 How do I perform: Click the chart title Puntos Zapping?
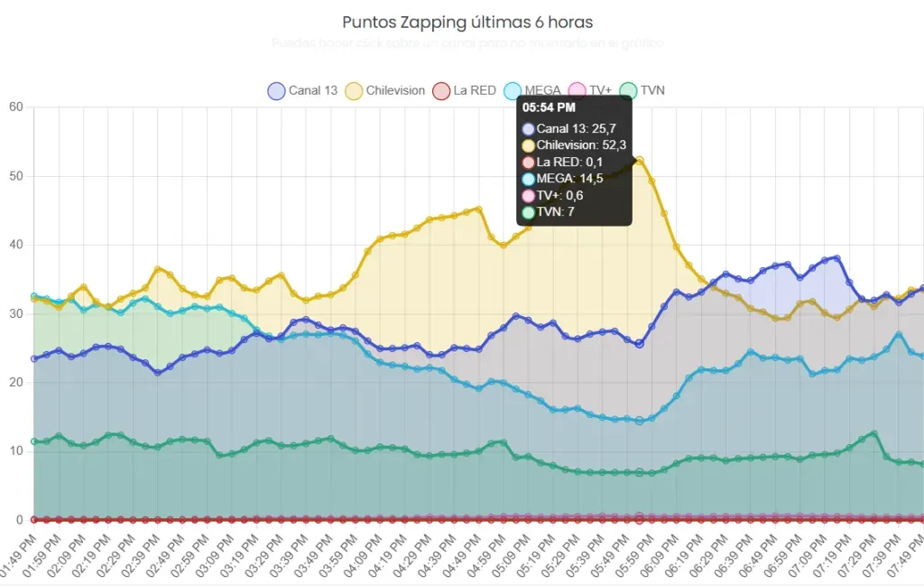pyautogui.click(x=467, y=21)
